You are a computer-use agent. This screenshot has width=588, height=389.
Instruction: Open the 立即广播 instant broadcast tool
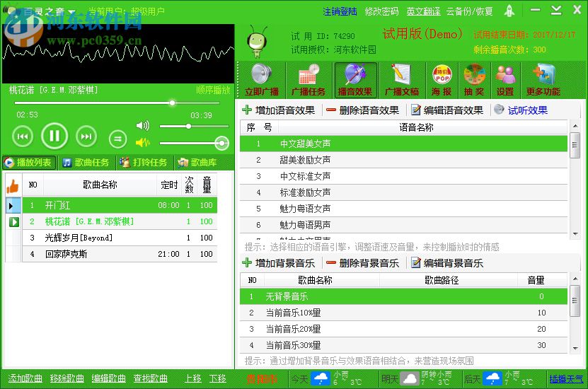point(261,80)
